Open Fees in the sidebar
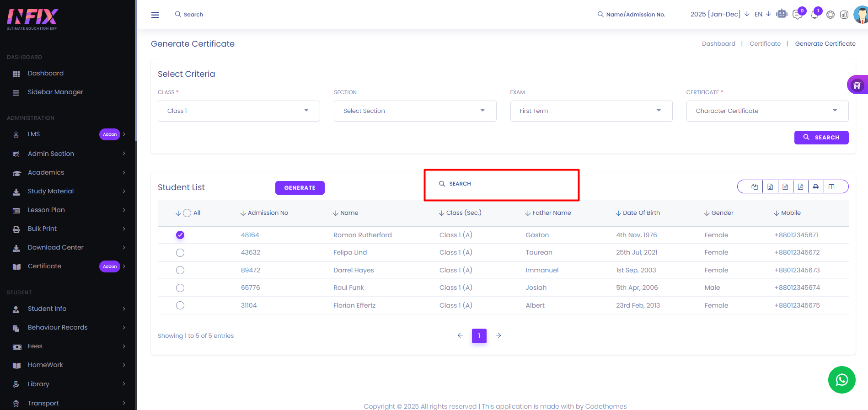Image resolution: width=868 pixels, height=410 pixels. [68, 346]
